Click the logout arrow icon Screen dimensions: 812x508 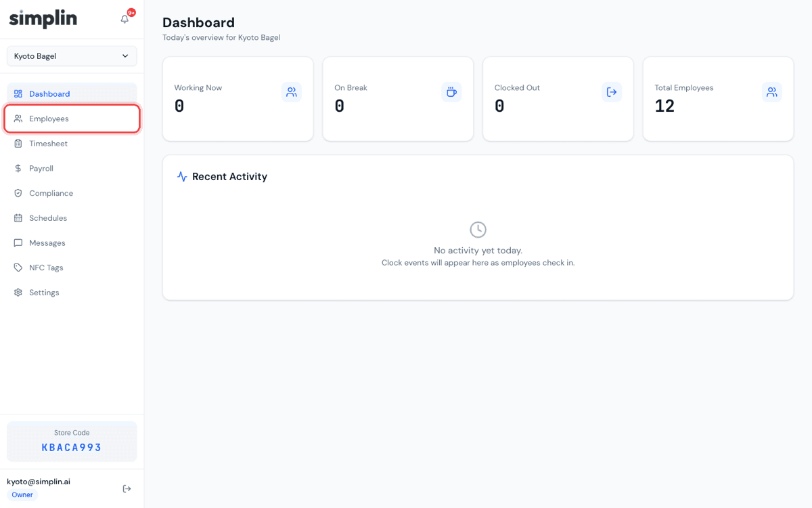tap(127, 489)
